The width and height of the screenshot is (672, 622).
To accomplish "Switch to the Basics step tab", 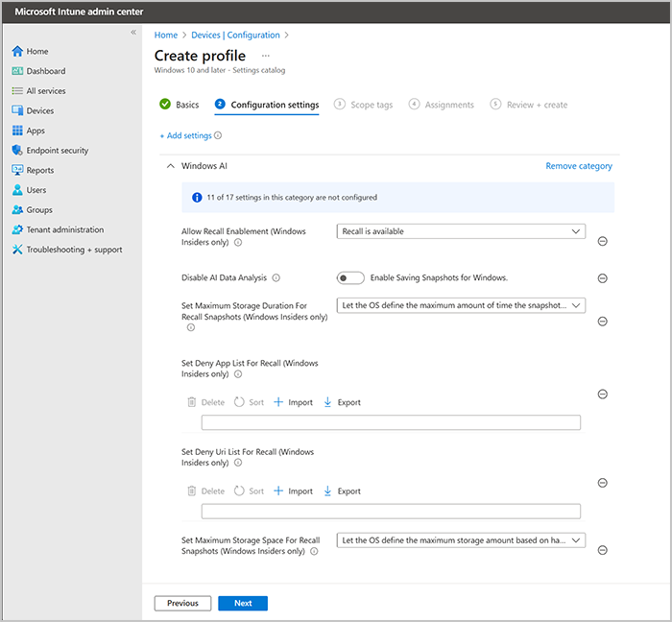I will (x=180, y=105).
